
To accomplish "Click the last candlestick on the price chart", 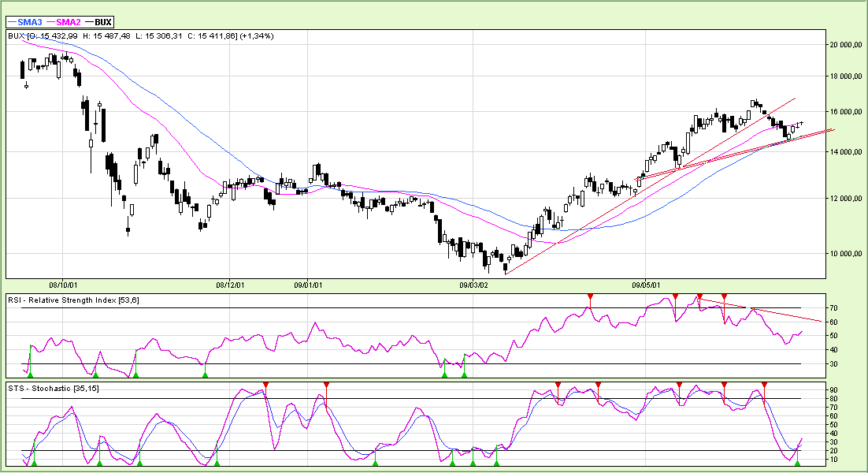I will point(802,123).
